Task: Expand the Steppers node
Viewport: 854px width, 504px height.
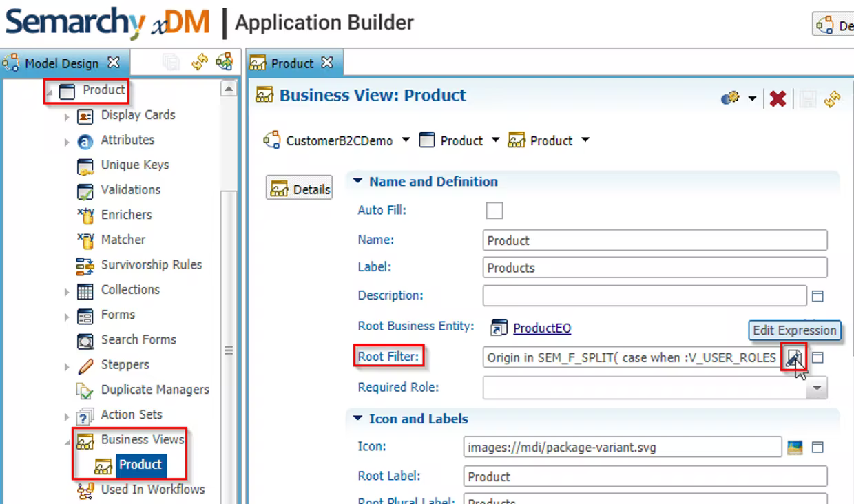Action: click(x=67, y=367)
